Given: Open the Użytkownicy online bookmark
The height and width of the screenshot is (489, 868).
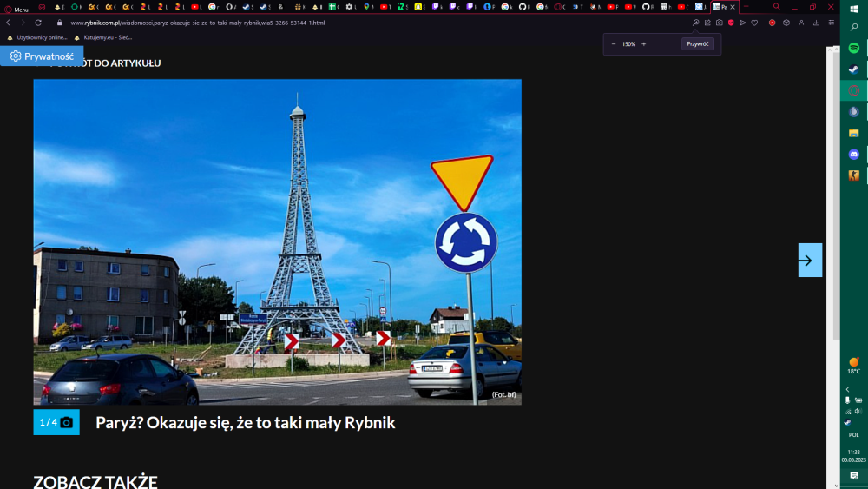Looking at the screenshot, I should 37,37.
